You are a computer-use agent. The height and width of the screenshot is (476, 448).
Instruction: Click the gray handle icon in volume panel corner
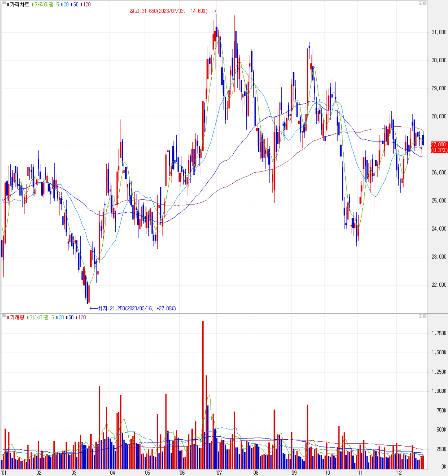pyautogui.click(x=4, y=316)
